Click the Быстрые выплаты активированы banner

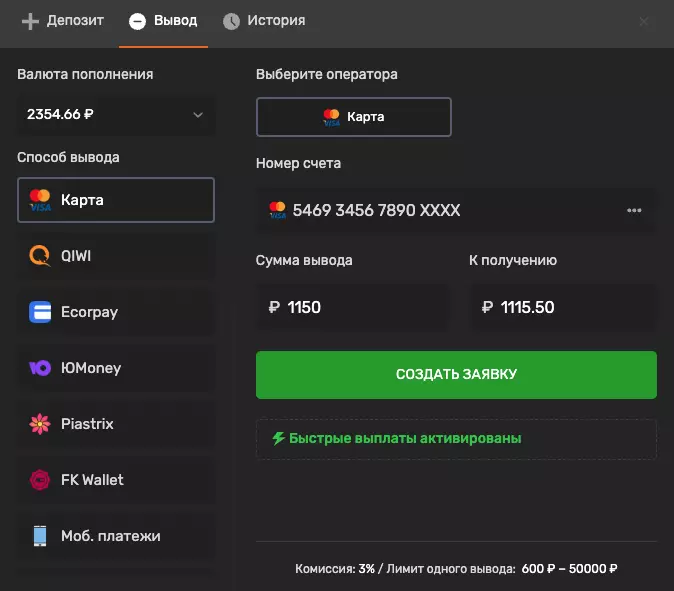tap(456, 439)
